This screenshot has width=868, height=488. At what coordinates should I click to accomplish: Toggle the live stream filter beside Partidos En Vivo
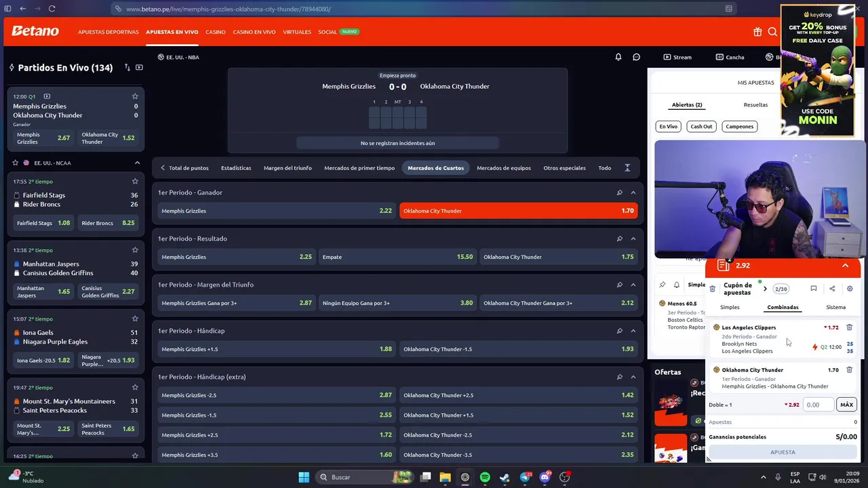[x=139, y=67]
